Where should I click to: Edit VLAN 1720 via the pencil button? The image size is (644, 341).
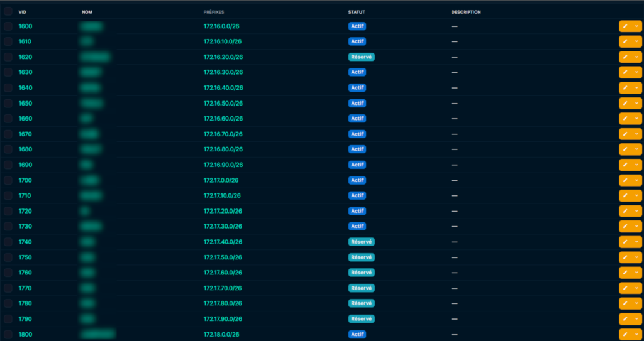[626, 211]
